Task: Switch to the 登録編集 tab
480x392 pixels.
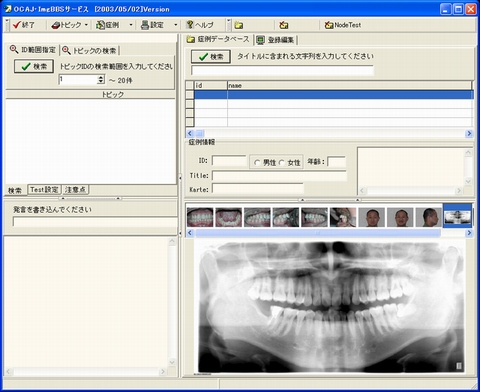Action: tap(275, 40)
